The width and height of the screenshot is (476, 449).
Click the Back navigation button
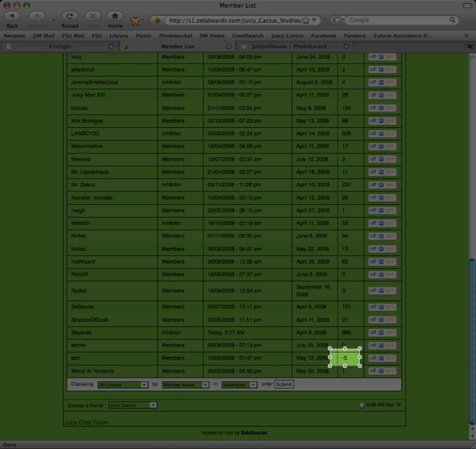12,16
